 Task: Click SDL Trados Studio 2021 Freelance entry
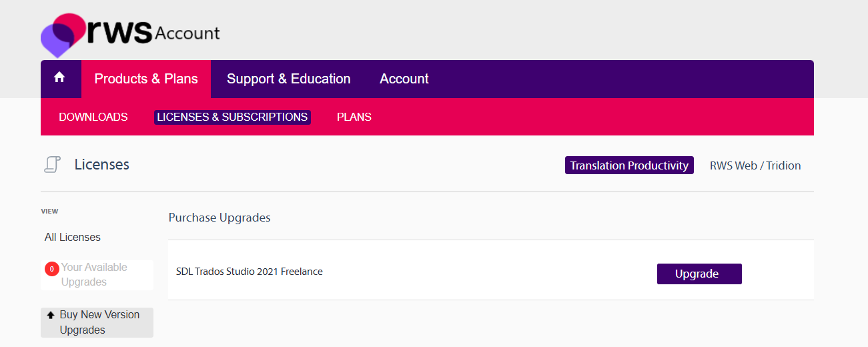click(249, 272)
